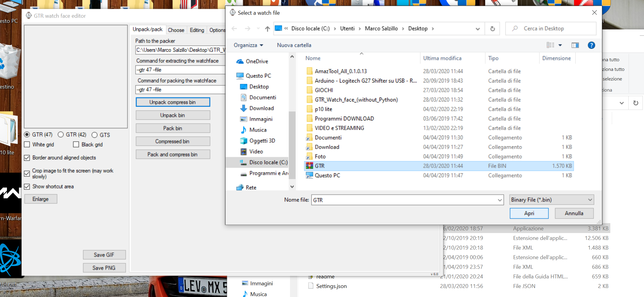The image size is (644, 297).
Task: Open the Documenti icon in navigation pane
Action: (x=243, y=97)
